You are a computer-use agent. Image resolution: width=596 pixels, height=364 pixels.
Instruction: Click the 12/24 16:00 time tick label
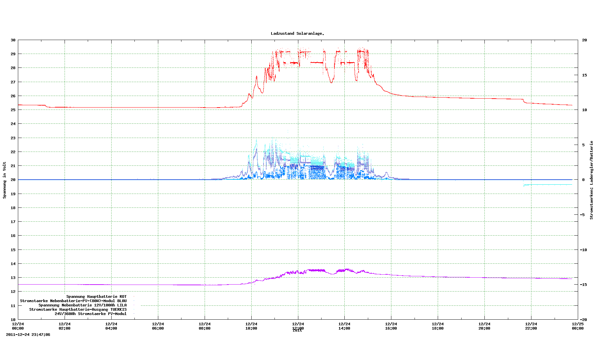pyautogui.click(x=391, y=326)
